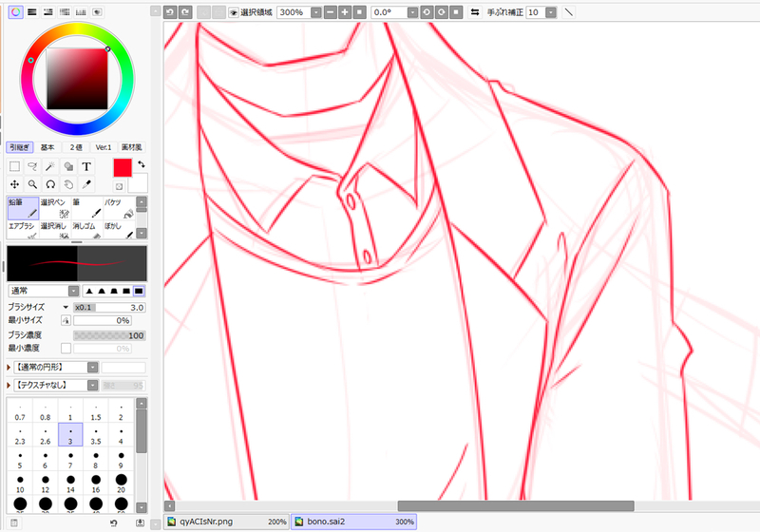
Task: Toggle the scratchpad panel icon
Action: [x=98, y=12]
